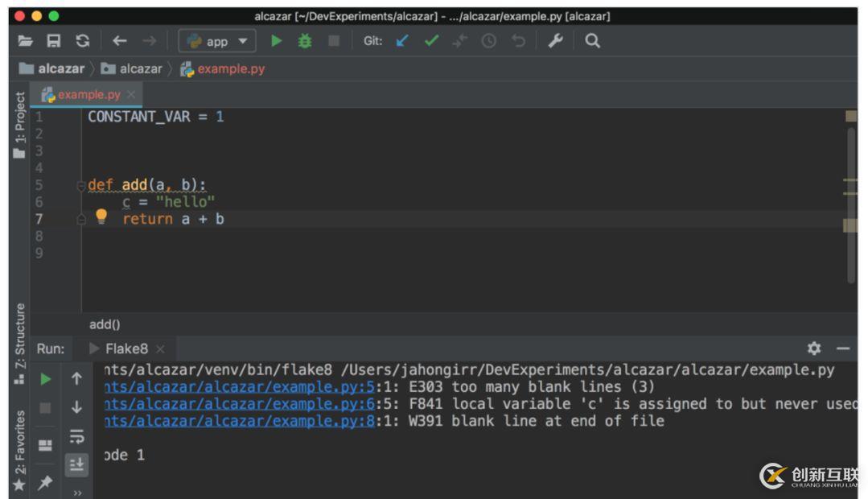The width and height of the screenshot is (868, 499).
Task: Toggle the pin tab icon in Run panel
Action: click(x=45, y=482)
